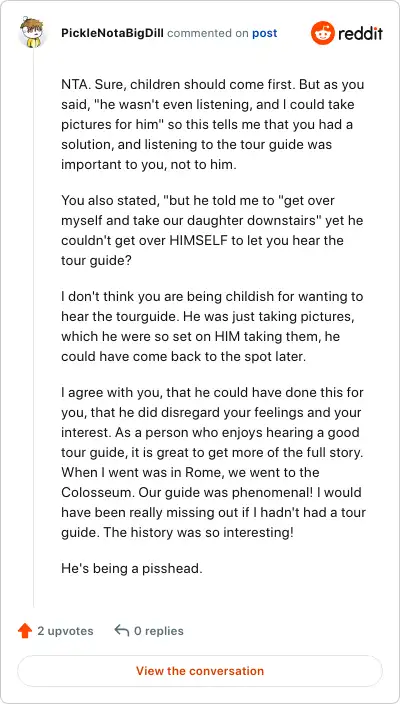Click the "0 replies" count label
The image size is (400, 704).
pyautogui.click(x=159, y=631)
